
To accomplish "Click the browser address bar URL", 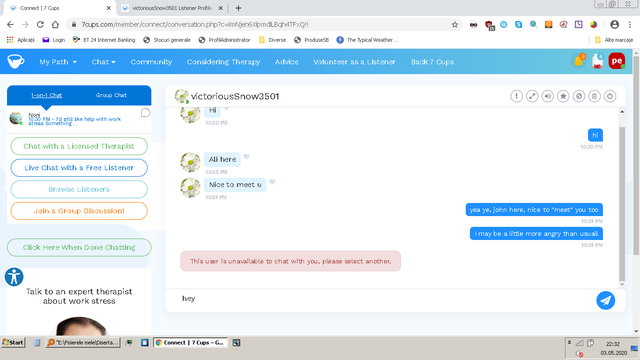I will 195,24.
